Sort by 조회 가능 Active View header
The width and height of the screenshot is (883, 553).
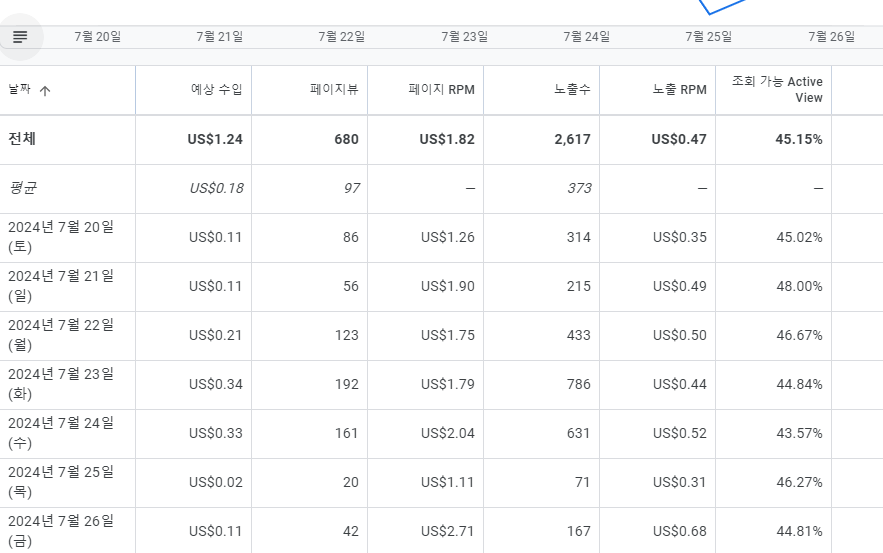coord(777,90)
